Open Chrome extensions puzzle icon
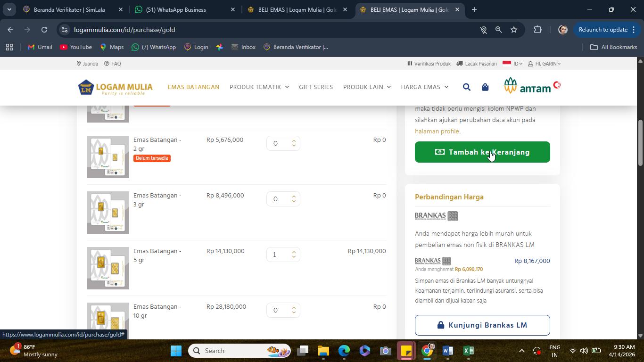This screenshot has height=362, width=644. coord(537,30)
